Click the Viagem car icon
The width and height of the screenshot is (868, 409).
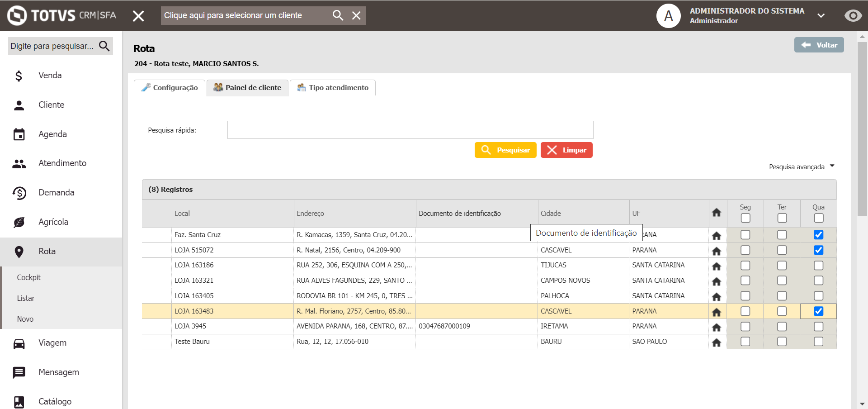tap(19, 343)
